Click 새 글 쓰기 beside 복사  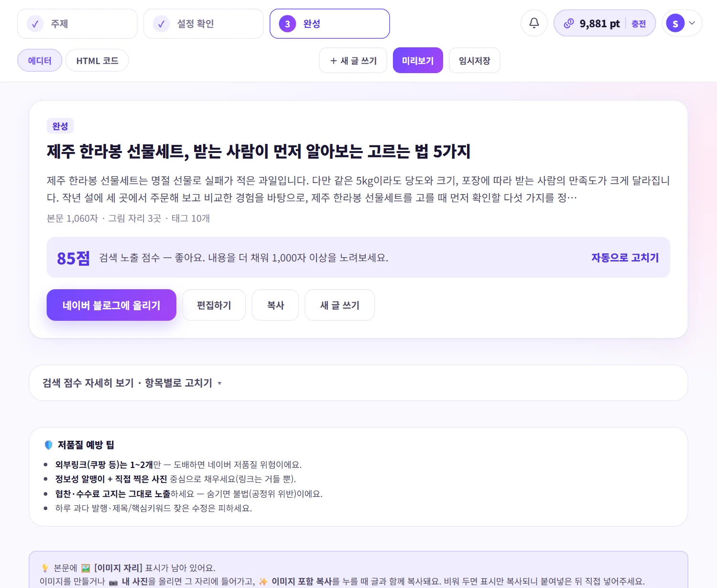(x=340, y=305)
